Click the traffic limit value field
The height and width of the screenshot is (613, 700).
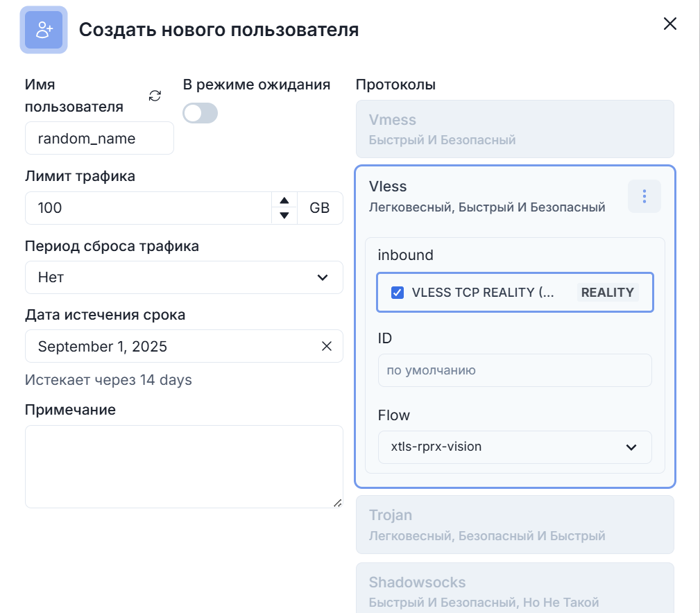[147, 208]
